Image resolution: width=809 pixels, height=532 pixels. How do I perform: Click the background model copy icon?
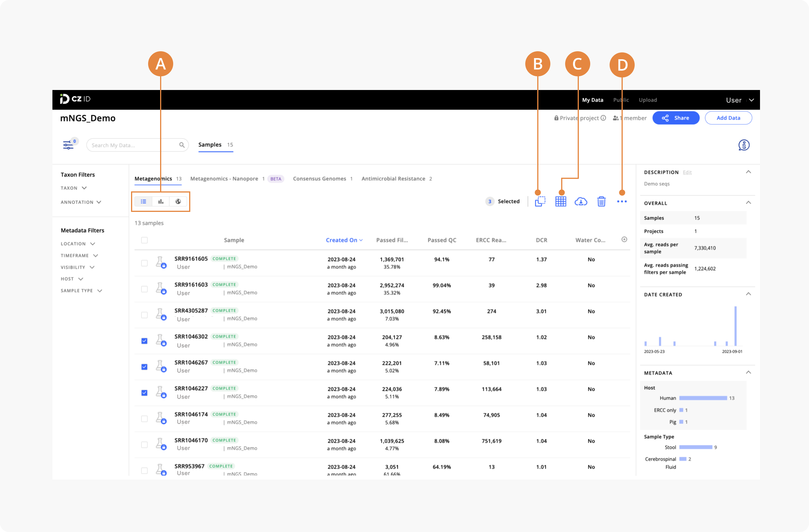tap(540, 202)
